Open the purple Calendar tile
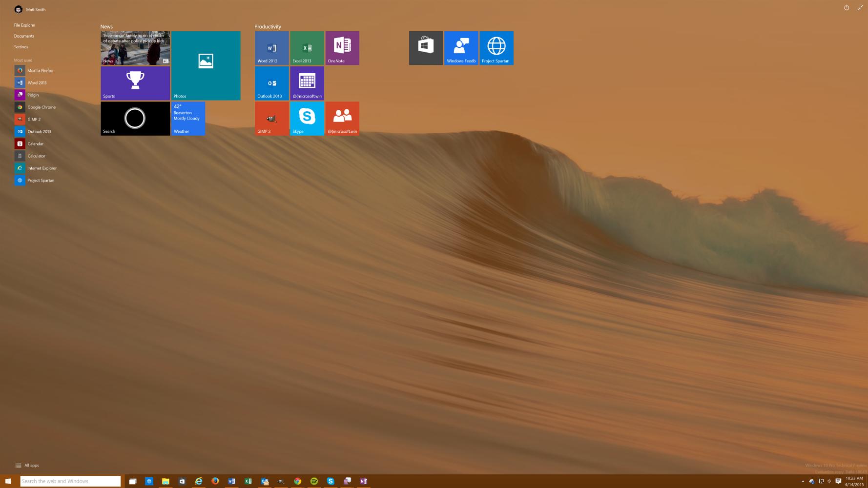 coord(307,83)
